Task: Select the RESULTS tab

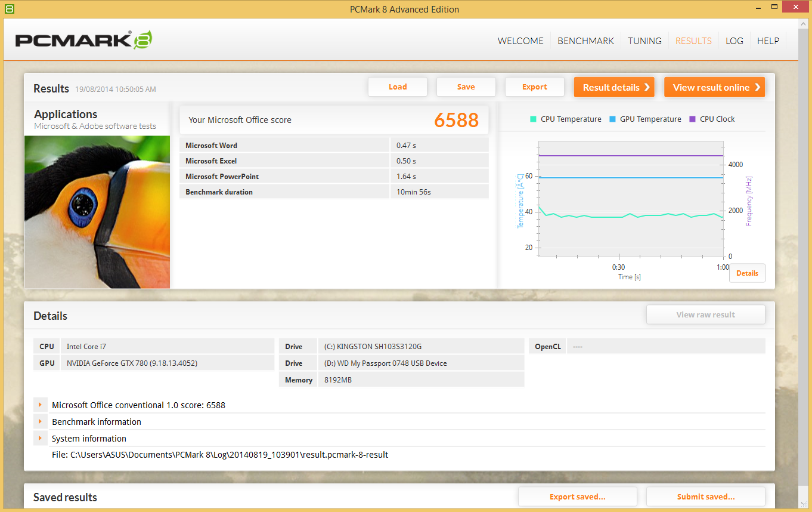Action: 693,41
